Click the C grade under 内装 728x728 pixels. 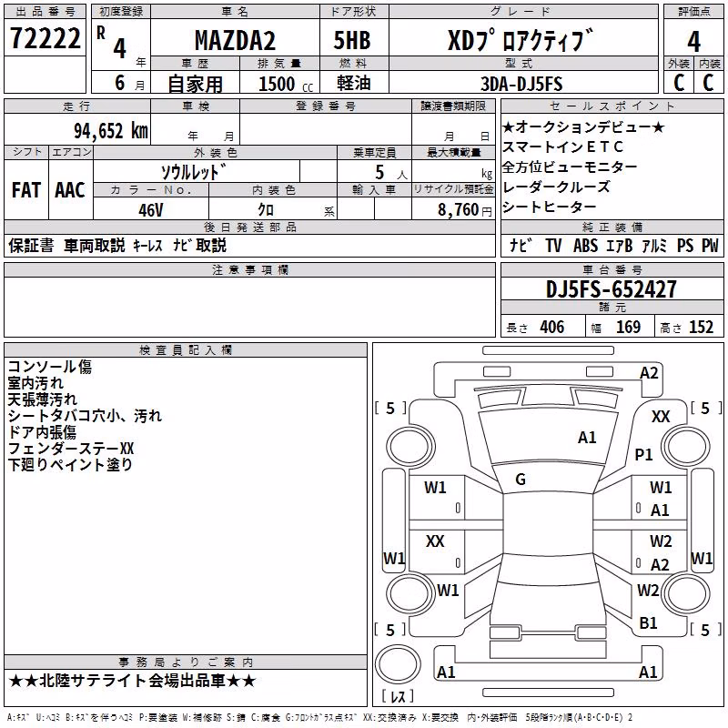(708, 83)
